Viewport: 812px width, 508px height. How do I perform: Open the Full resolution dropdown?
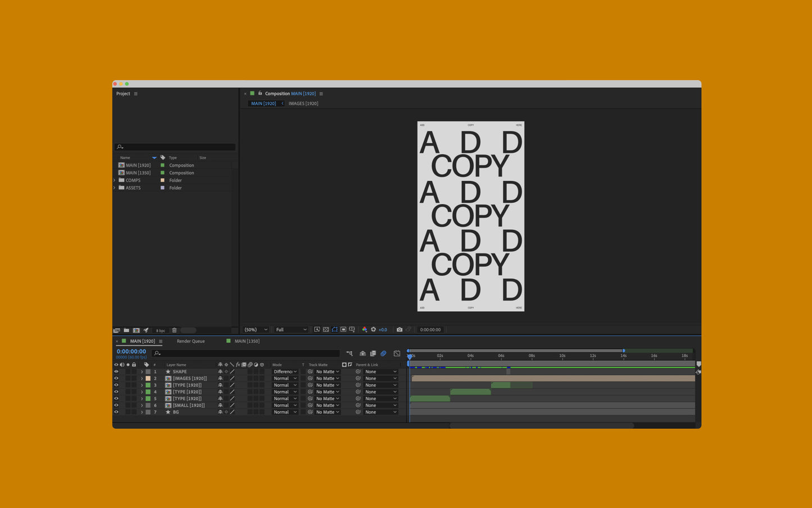tap(291, 329)
